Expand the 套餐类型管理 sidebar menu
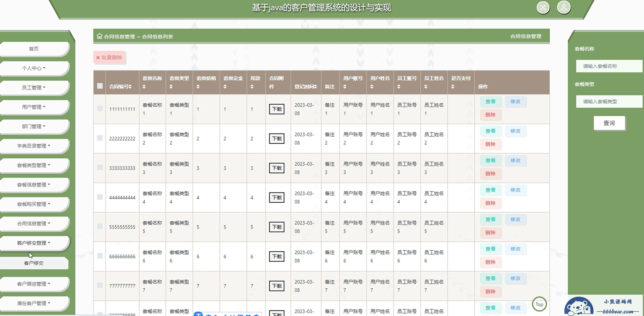The height and width of the screenshot is (316, 644). tap(34, 165)
